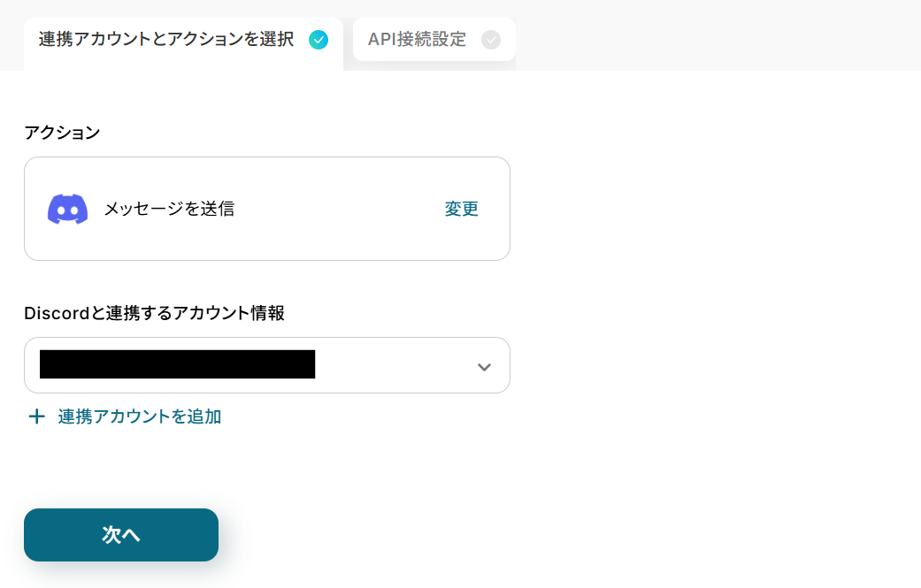The image size is (921, 588).
Task: Click blank space inside account dropdown box
Action: 394,365
